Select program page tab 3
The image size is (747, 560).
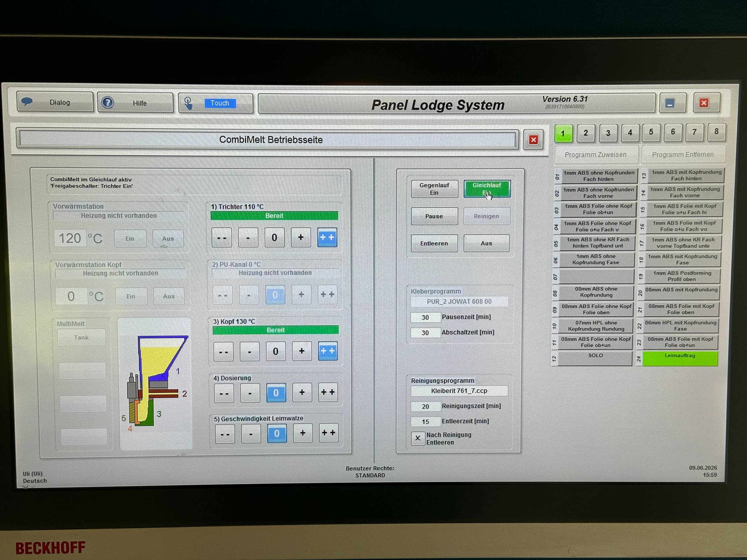tap(608, 133)
